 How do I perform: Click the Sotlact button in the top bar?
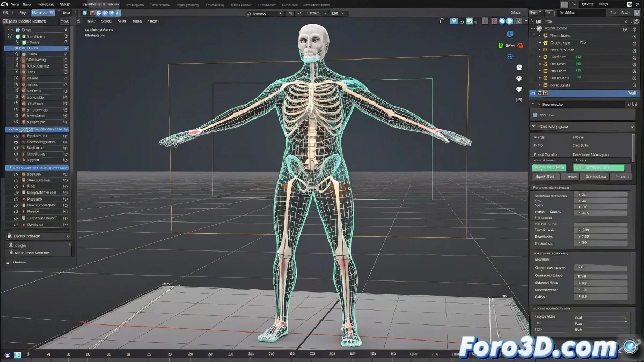coord(312,13)
